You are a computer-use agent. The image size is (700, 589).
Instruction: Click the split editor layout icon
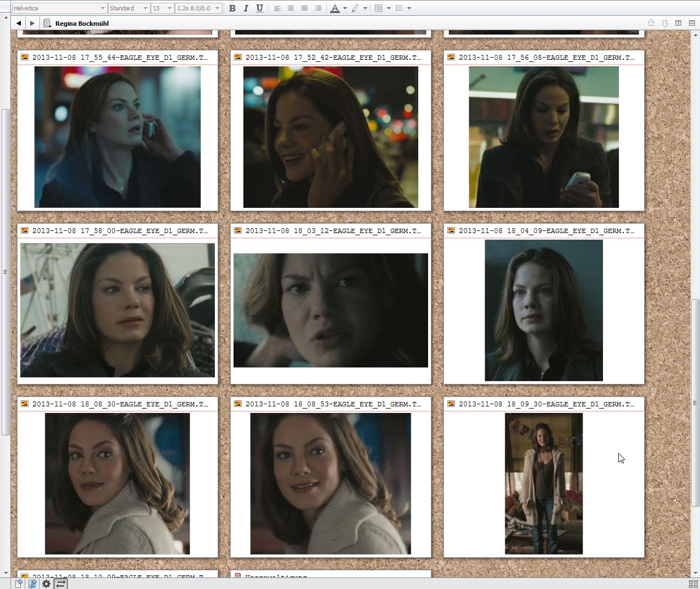pos(678,23)
